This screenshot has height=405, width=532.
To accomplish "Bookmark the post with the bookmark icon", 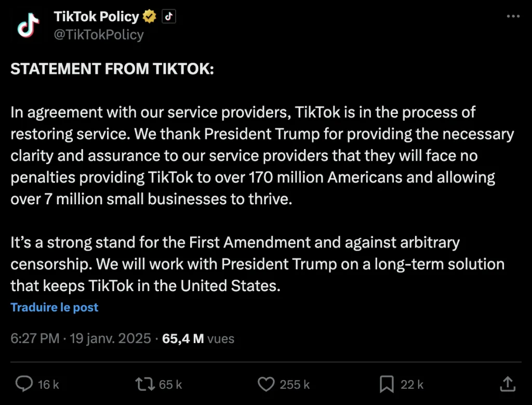I will coord(387,384).
